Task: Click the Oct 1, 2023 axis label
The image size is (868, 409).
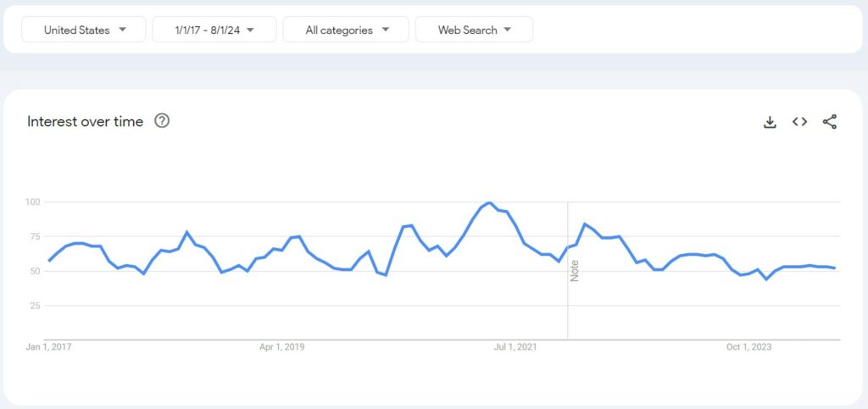Action: click(748, 346)
